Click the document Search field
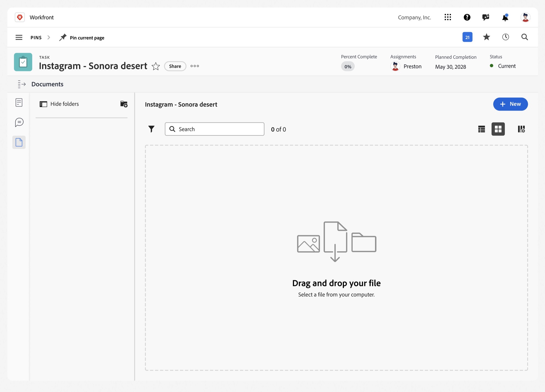 [214, 129]
